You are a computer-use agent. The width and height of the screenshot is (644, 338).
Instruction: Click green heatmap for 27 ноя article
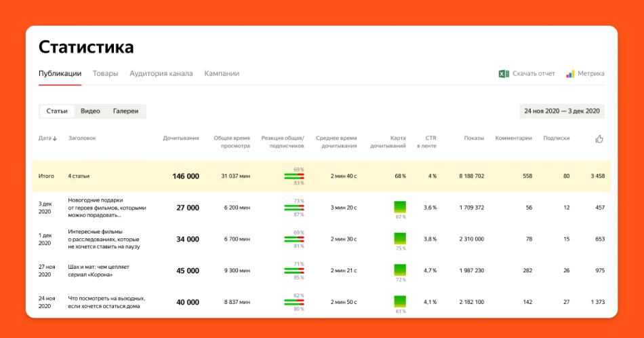coord(400,269)
